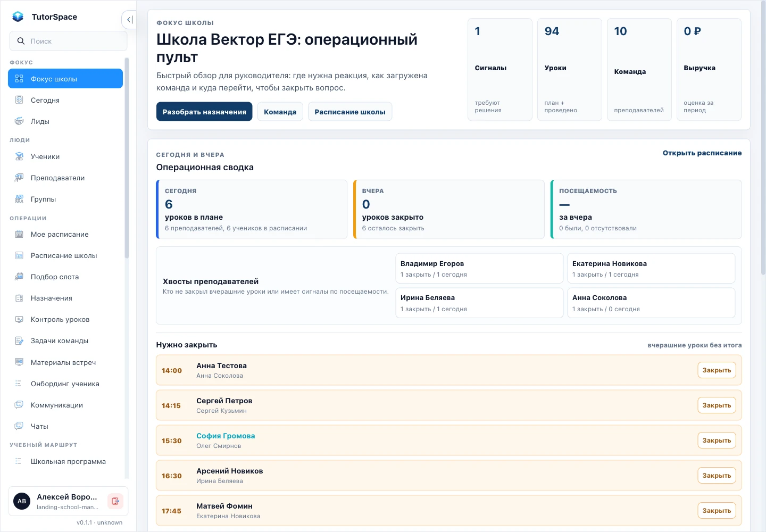Click the Онбординг ученика list icon

19,384
